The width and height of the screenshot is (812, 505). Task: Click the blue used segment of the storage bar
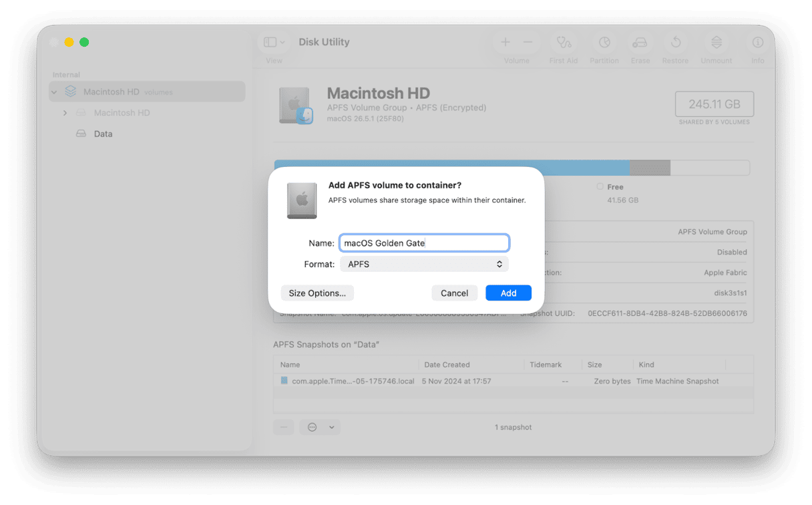[x=451, y=168]
